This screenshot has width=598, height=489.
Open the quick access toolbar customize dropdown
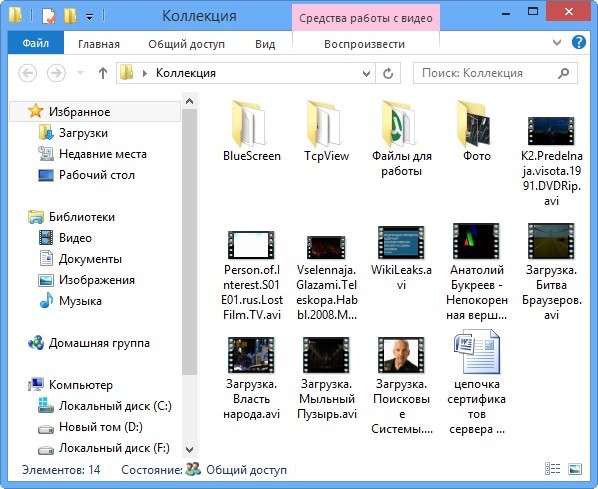click(x=89, y=17)
